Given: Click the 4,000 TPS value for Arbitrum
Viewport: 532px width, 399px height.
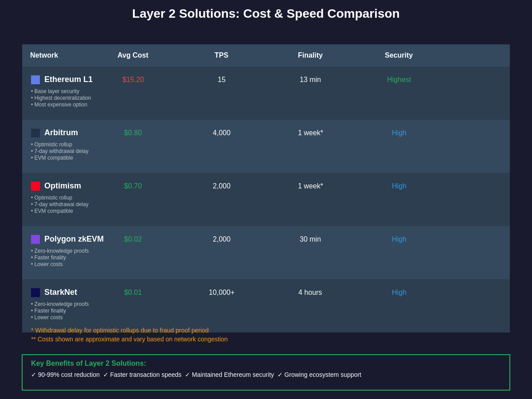Looking at the screenshot, I should click(x=222, y=133).
